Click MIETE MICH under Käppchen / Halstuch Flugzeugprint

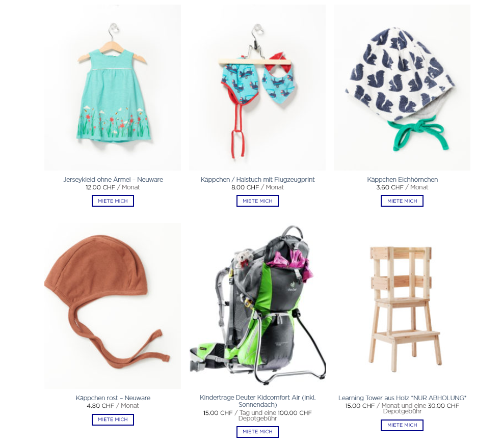pyautogui.click(x=257, y=201)
